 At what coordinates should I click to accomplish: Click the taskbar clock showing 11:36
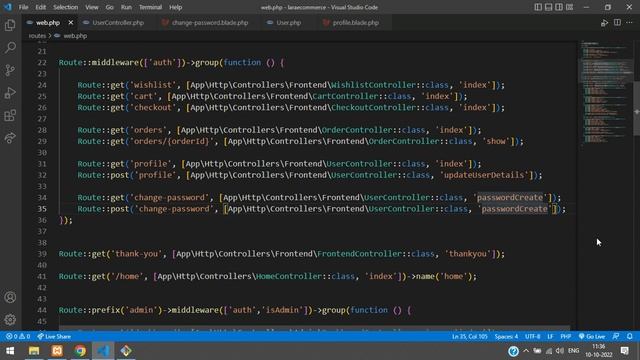pos(598,351)
